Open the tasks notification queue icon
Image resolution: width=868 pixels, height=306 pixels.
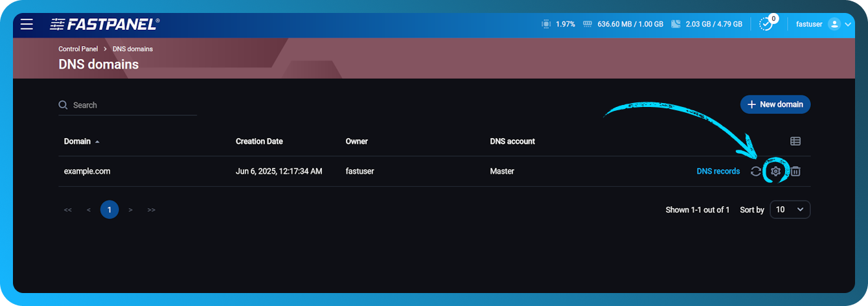pyautogui.click(x=766, y=24)
